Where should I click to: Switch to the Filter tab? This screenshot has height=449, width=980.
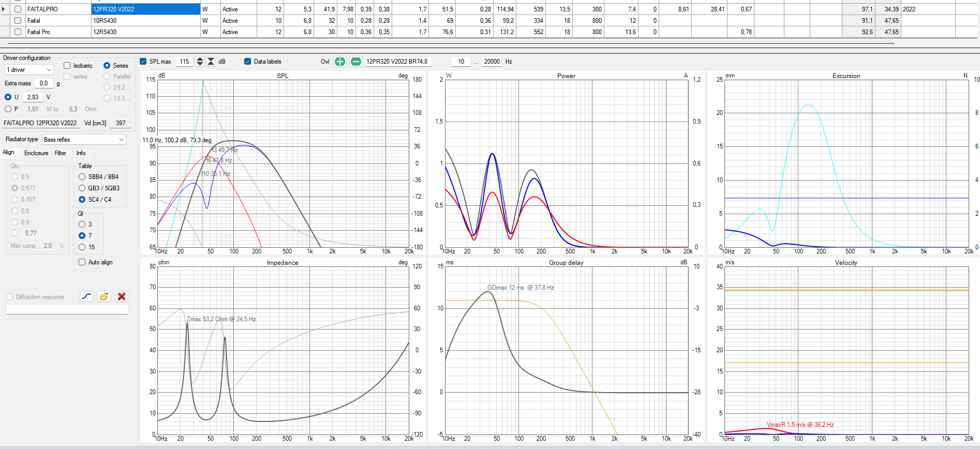(61, 153)
